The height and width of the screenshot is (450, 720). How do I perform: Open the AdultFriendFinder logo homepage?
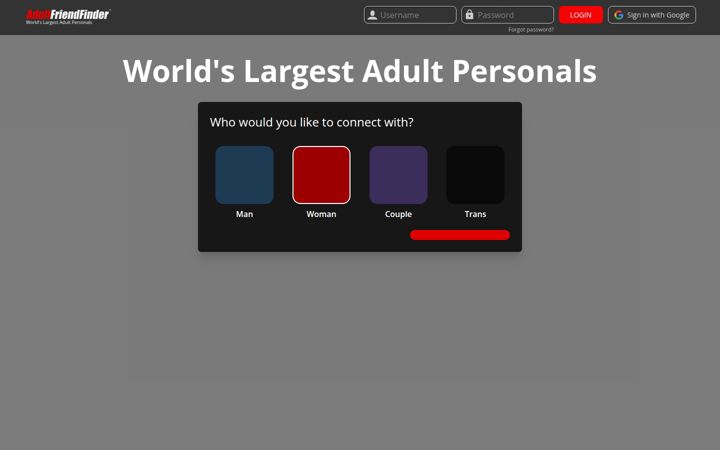click(x=68, y=17)
